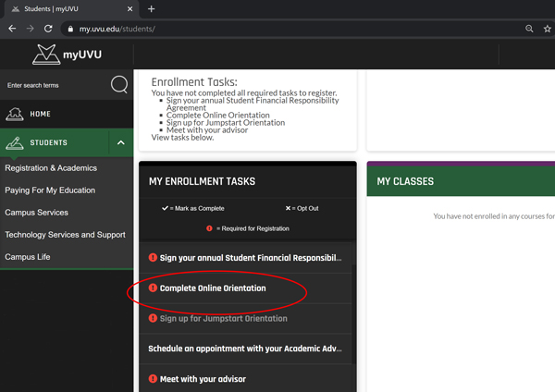
Task: Click the Home house icon
Action: (x=15, y=114)
